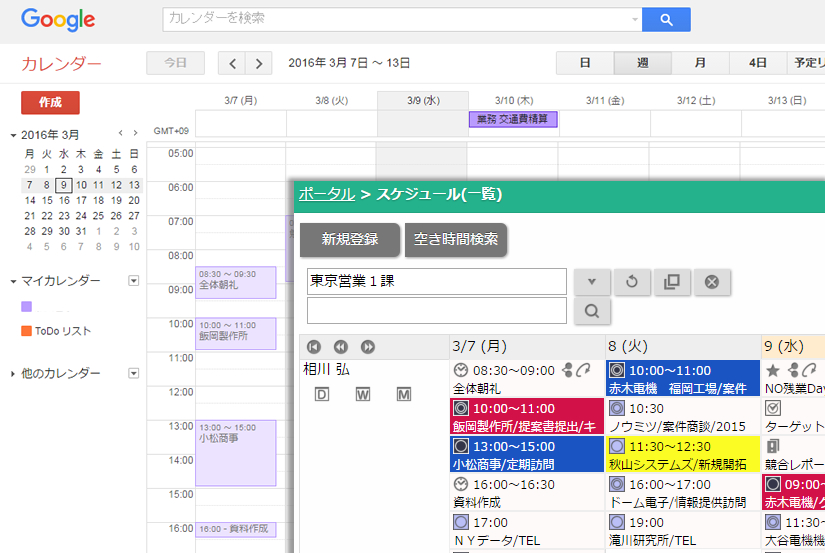The width and height of the screenshot is (825, 553).
Task: Switch to 日 day view
Action: pos(585,63)
